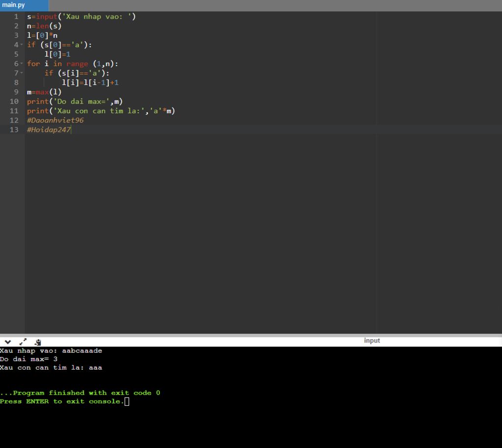Collapse the for loop at line 6
Image resolution: width=502 pixels, height=448 pixels.
click(x=22, y=64)
